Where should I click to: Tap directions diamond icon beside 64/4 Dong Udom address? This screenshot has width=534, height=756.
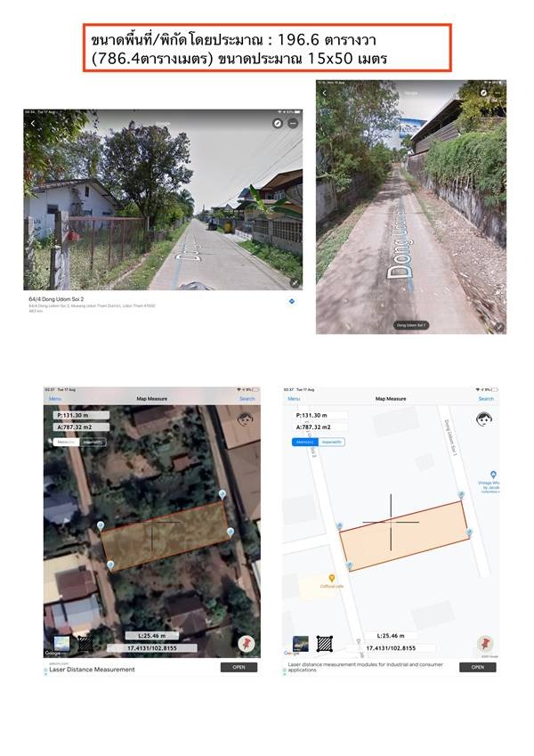click(291, 302)
